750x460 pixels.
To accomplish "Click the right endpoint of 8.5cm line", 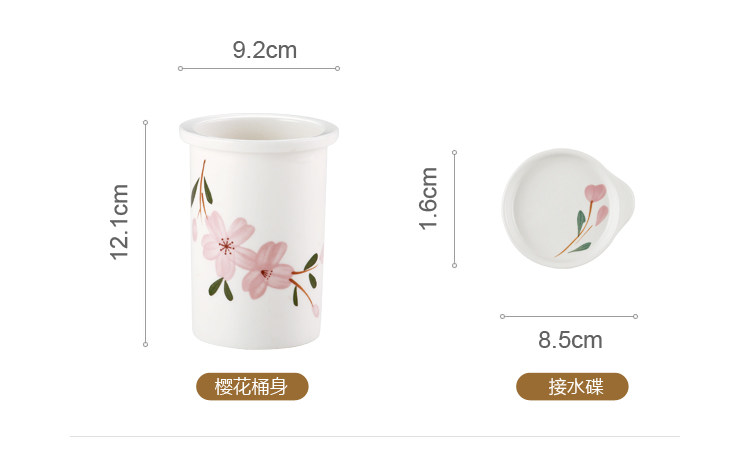I will click(636, 317).
